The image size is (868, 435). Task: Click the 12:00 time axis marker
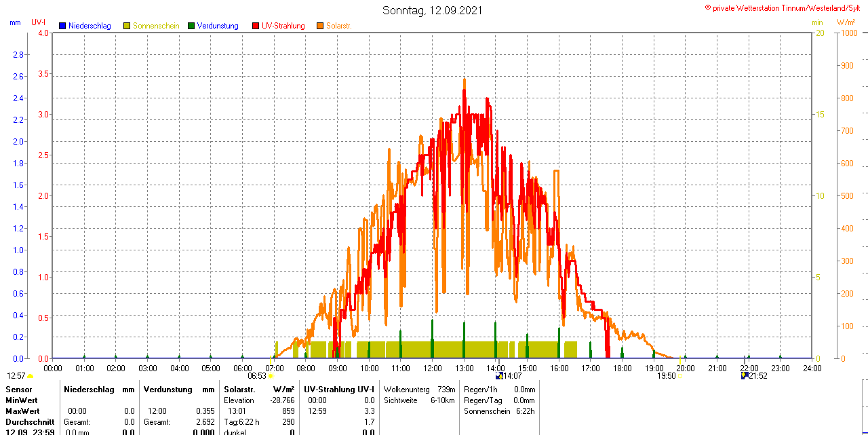[432, 368]
